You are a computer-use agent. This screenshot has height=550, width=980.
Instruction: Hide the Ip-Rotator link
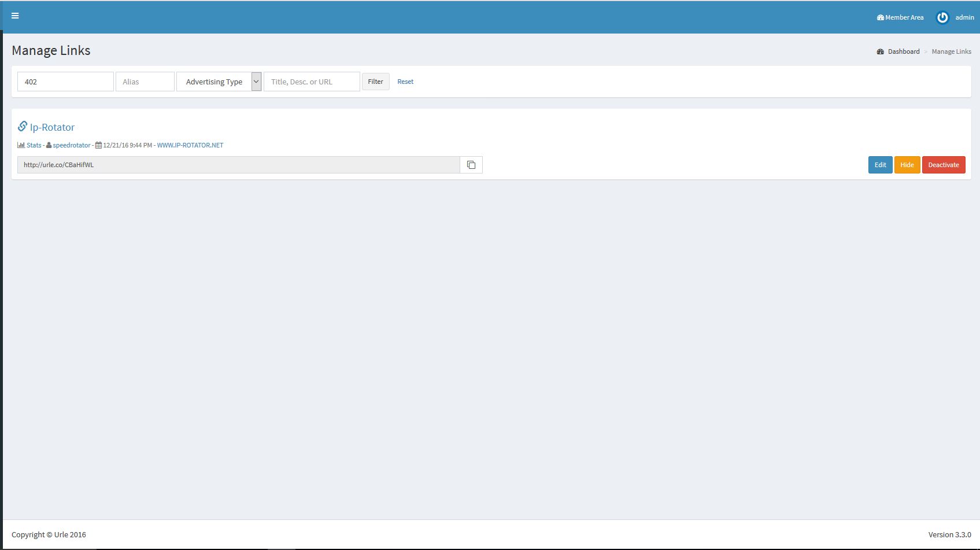pyautogui.click(x=907, y=165)
